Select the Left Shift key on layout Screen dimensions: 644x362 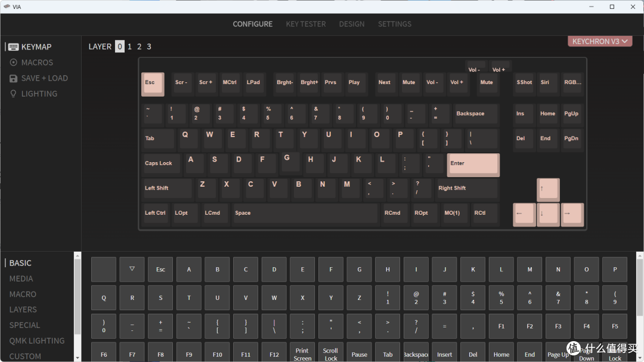pos(167,188)
